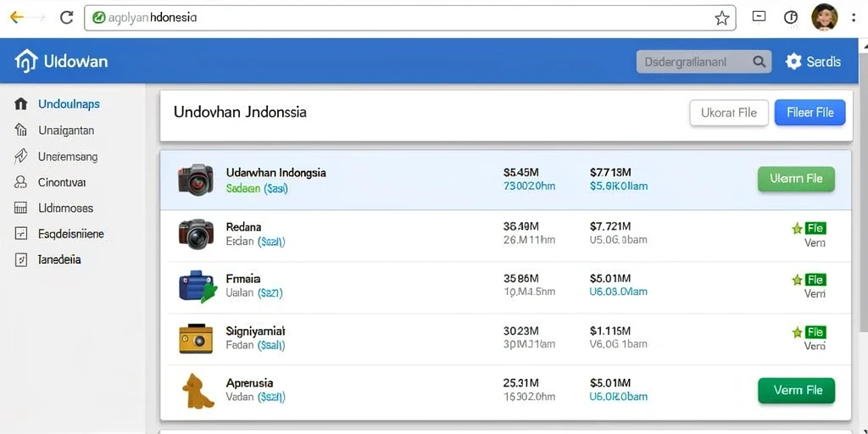The height and width of the screenshot is (434, 868).
Task: Click the File badge in the Frmaia row
Action: pos(815,280)
